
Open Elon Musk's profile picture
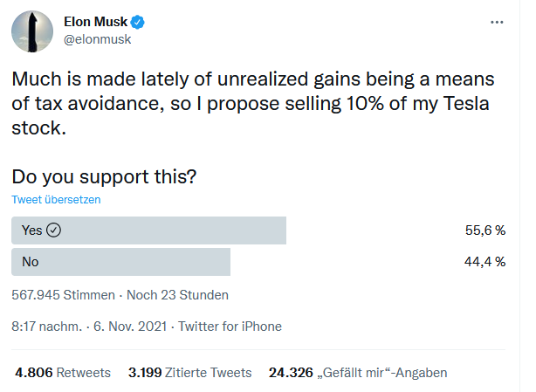[x=32, y=32]
